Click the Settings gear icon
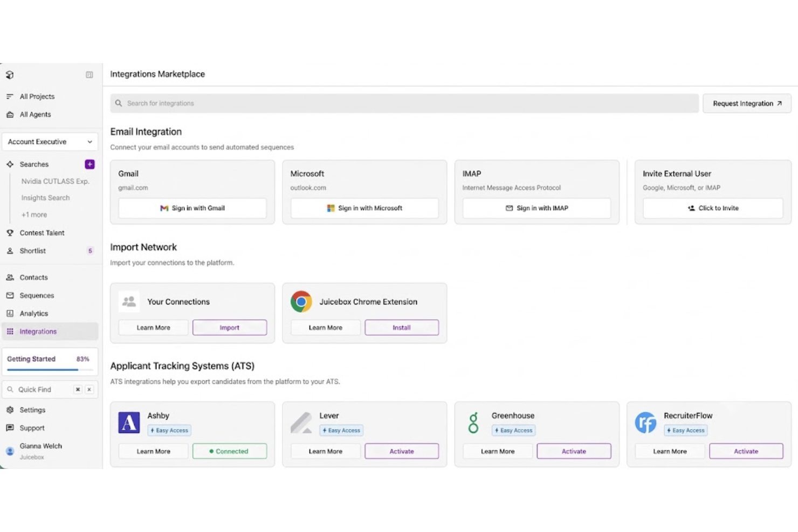Viewport: 798px width, 532px height. point(10,410)
